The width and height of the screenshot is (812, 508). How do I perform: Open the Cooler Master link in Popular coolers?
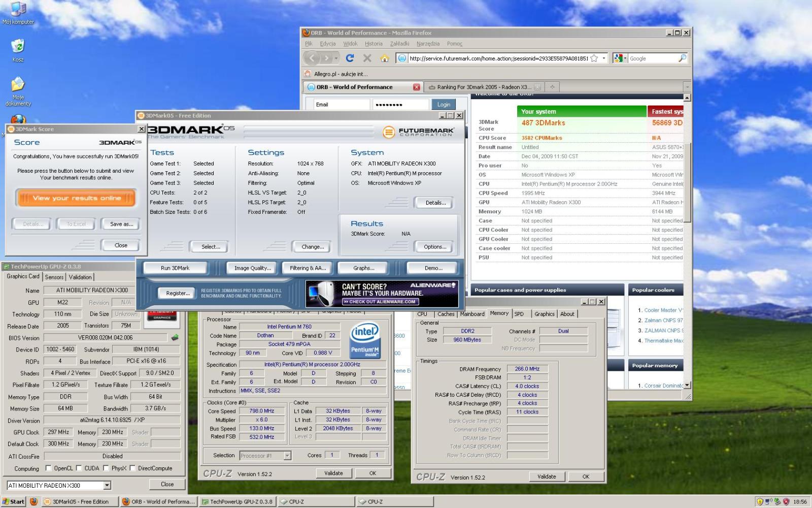coord(663,310)
